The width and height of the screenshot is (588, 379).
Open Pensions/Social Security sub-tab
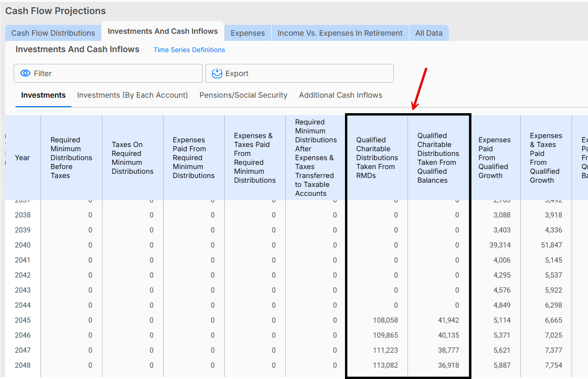(x=243, y=95)
